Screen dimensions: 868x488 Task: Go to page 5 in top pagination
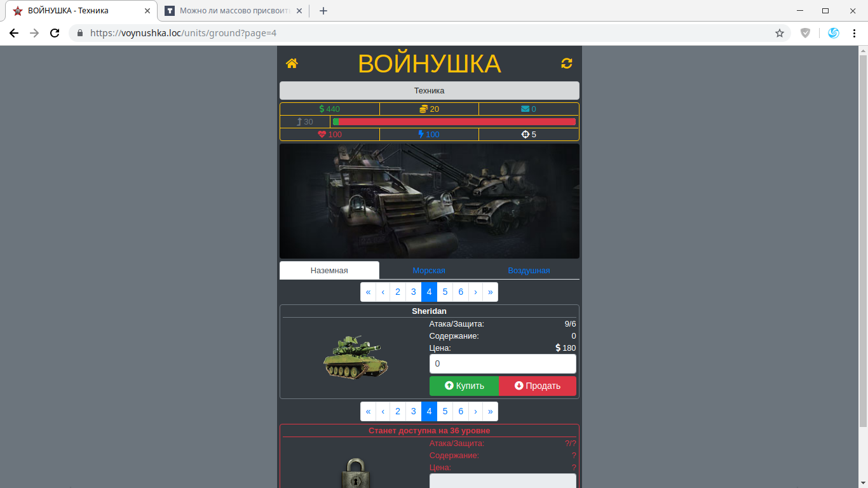pyautogui.click(x=445, y=292)
